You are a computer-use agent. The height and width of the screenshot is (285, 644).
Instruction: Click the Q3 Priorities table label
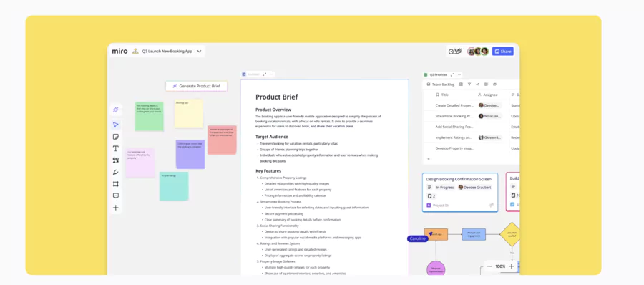438,75
